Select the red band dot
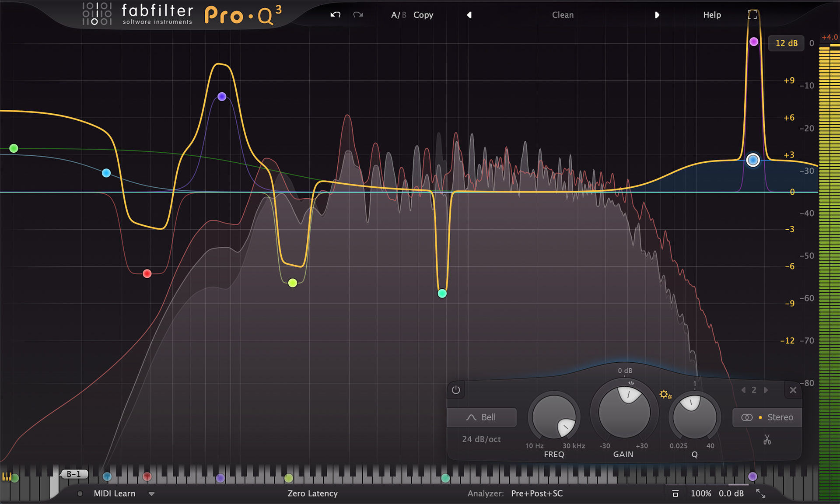Viewport: 840px width, 504px height. (x=147, y=273)
